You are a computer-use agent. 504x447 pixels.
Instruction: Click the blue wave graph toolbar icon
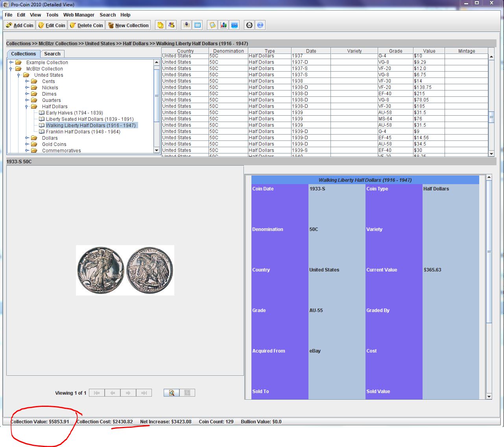(x=234, y=25)
